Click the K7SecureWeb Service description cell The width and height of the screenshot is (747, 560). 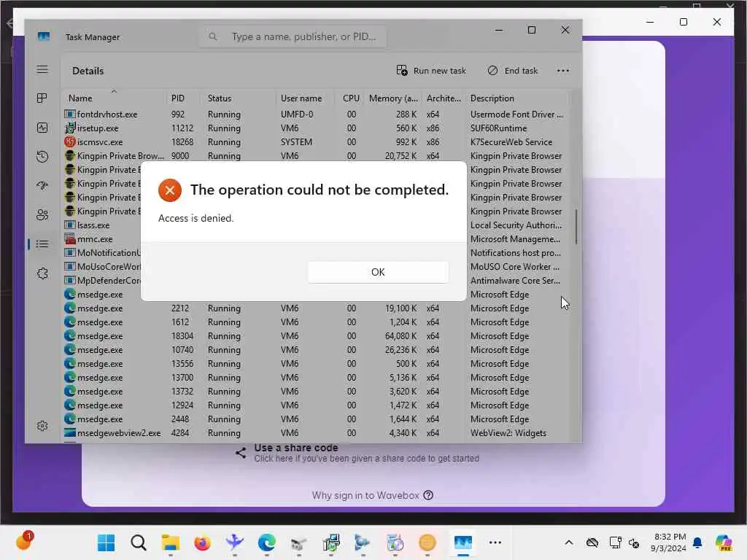(511, 142)
